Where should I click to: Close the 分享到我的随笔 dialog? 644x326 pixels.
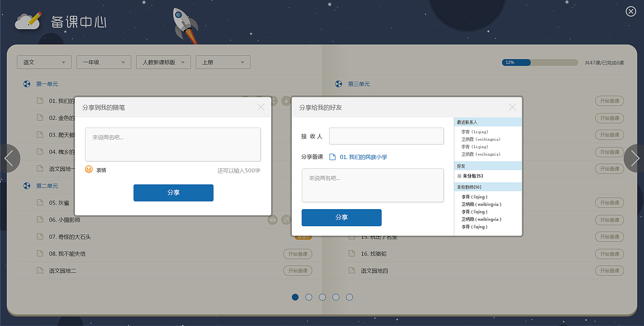[x=261, y=107]
